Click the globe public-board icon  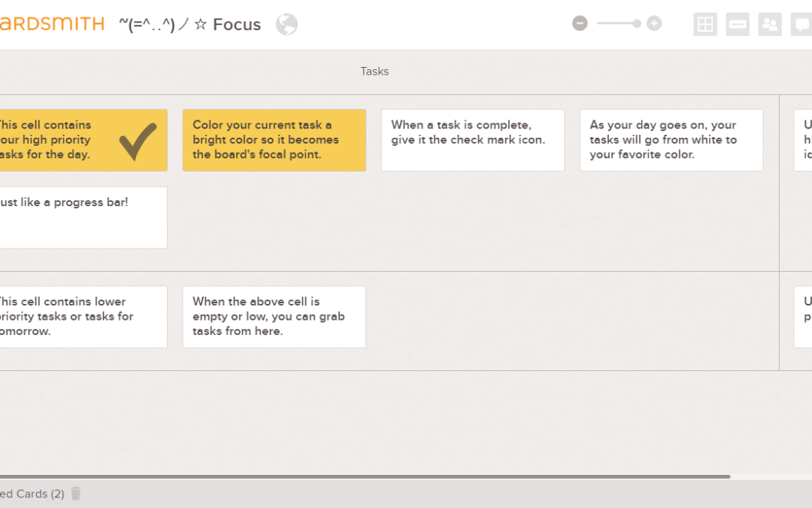(x=286, y=24)
